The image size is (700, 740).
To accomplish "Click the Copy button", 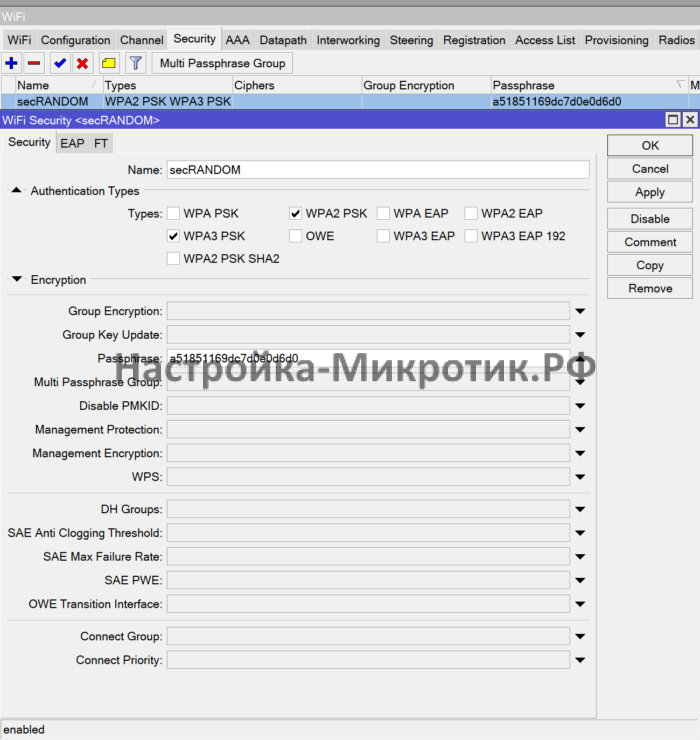I will tap(650, 265).
